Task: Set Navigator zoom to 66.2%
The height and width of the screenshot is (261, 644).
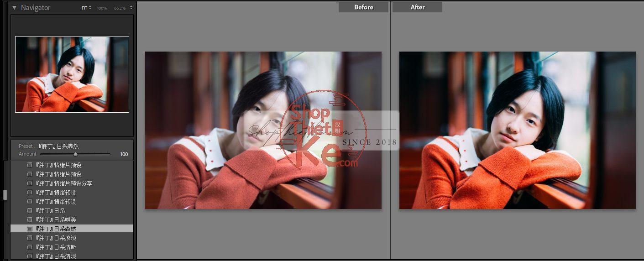Action: pyautogui.click(x=120, y=8)
